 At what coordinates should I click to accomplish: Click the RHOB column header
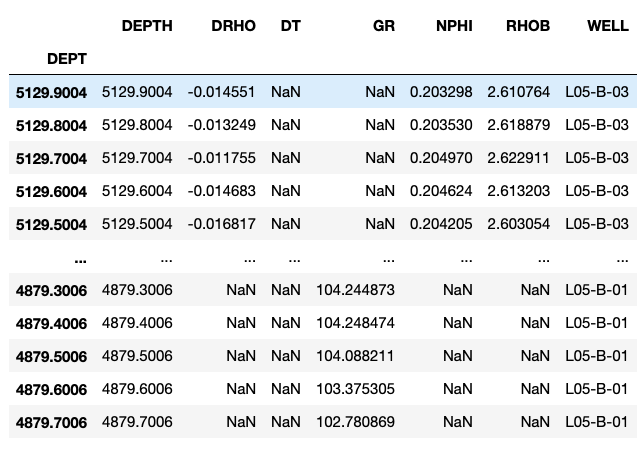point(528,27)
